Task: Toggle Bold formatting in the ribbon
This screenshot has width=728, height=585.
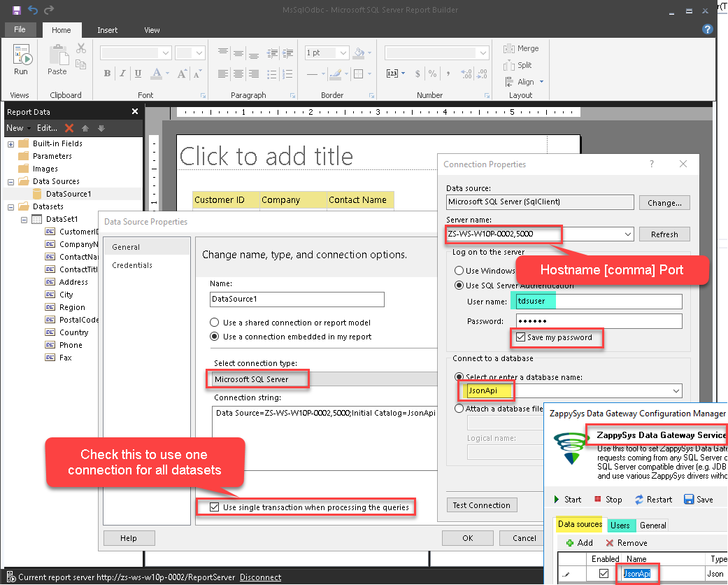Action: pyautogui.click(x=107, y=73)
